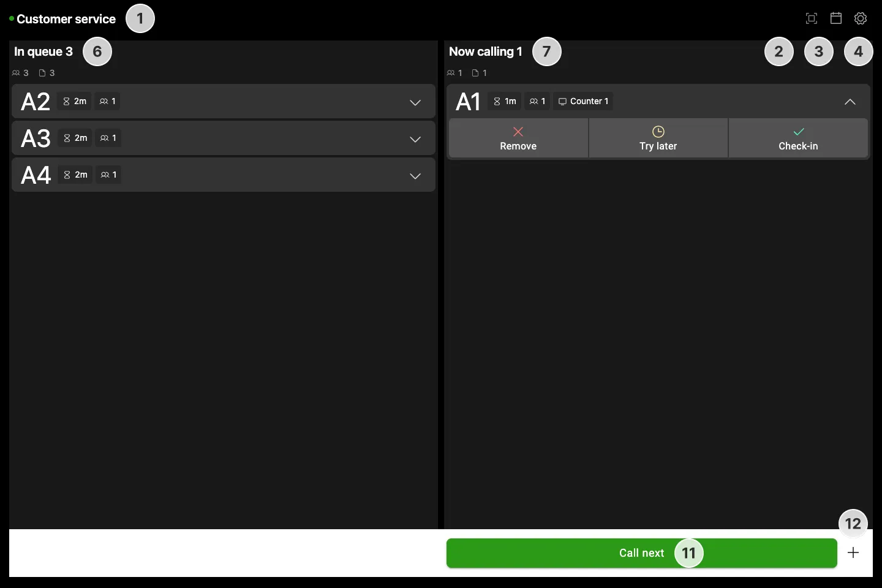Screen dimensions: 882x588
Task: Select ticket number A1
Action: click(x=468, y=102)
